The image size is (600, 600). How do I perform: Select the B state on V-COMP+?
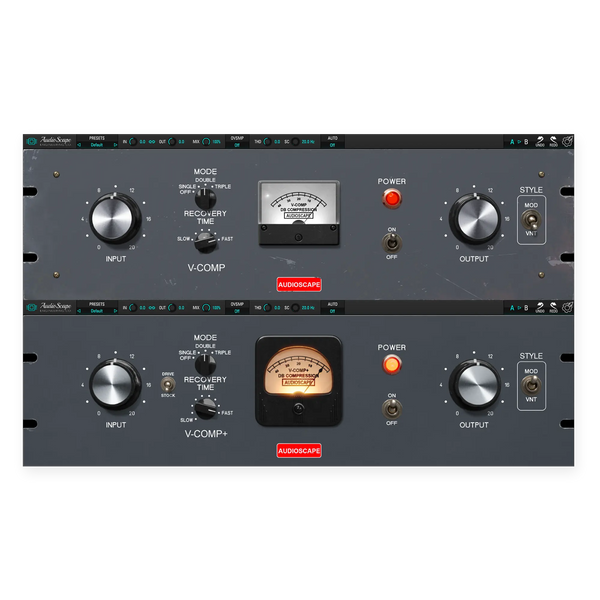coord(526,308)
